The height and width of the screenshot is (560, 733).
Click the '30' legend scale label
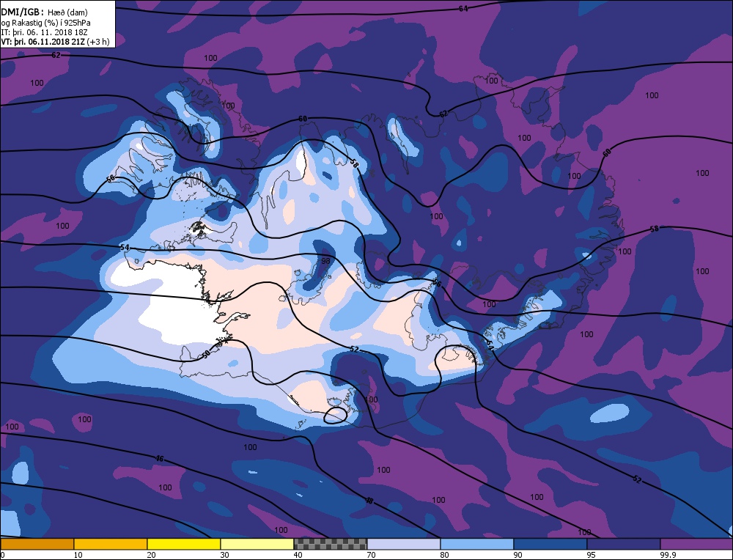(224, 555)
